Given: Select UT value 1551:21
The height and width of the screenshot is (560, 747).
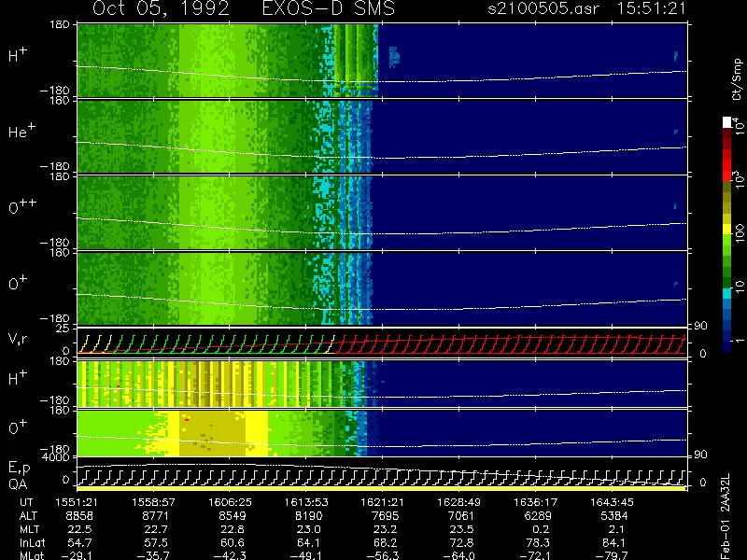Looking at the screenshot, I should pos(77,502).
